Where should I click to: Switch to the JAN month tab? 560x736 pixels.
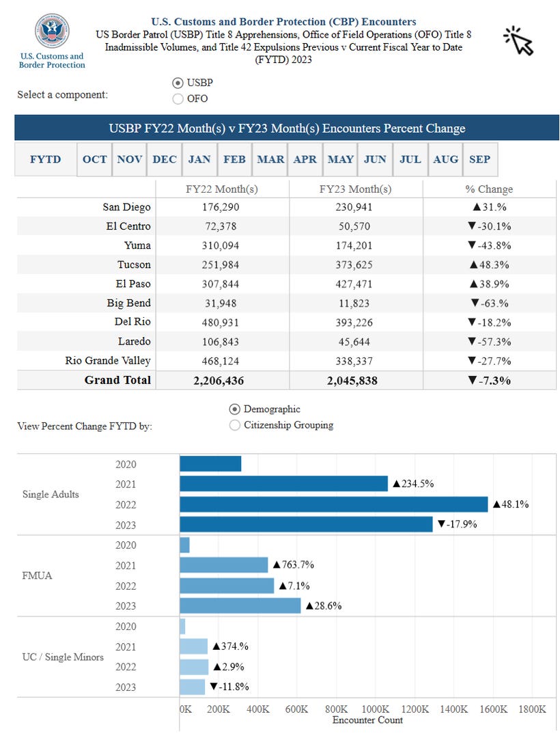click(x=199, y=160)
